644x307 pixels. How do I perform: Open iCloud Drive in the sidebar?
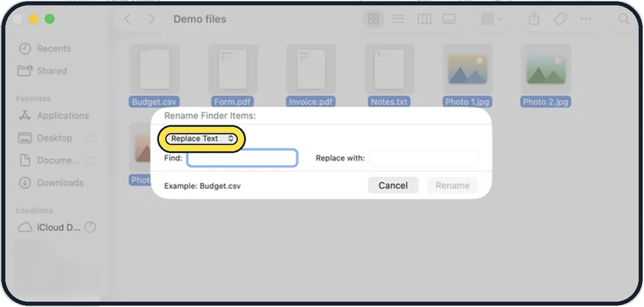tap(49, 227)
